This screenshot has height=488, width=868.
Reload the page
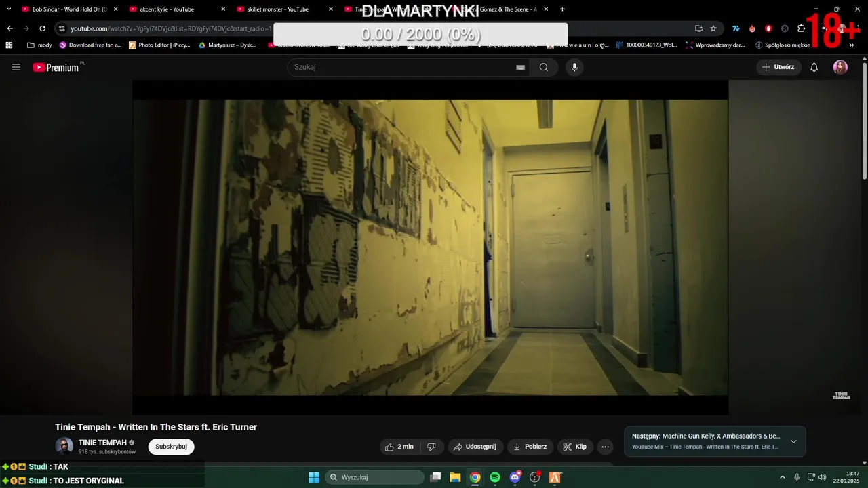coord(42,28)
